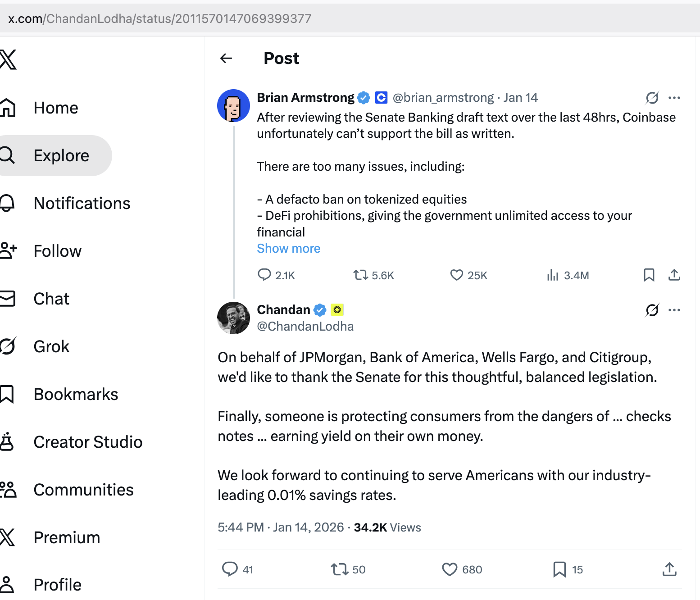Share Chandan's post via share icon

coord(669,569)
